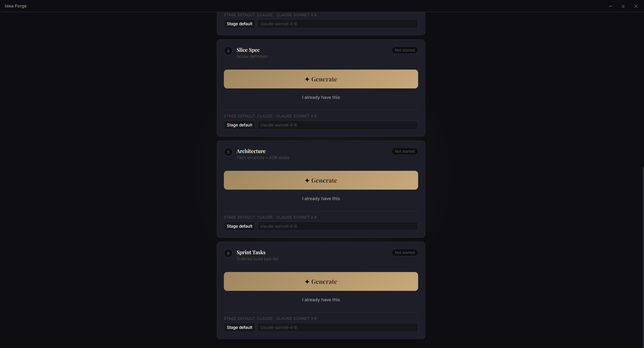Generate the Sprint Tasks stage

(x=321, y=281)
